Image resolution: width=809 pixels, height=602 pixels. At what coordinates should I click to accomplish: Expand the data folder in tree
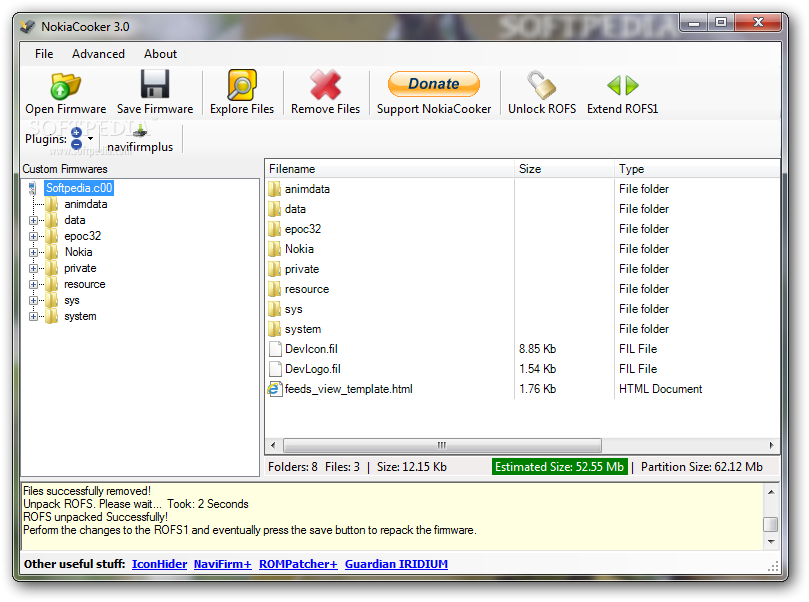34,220
